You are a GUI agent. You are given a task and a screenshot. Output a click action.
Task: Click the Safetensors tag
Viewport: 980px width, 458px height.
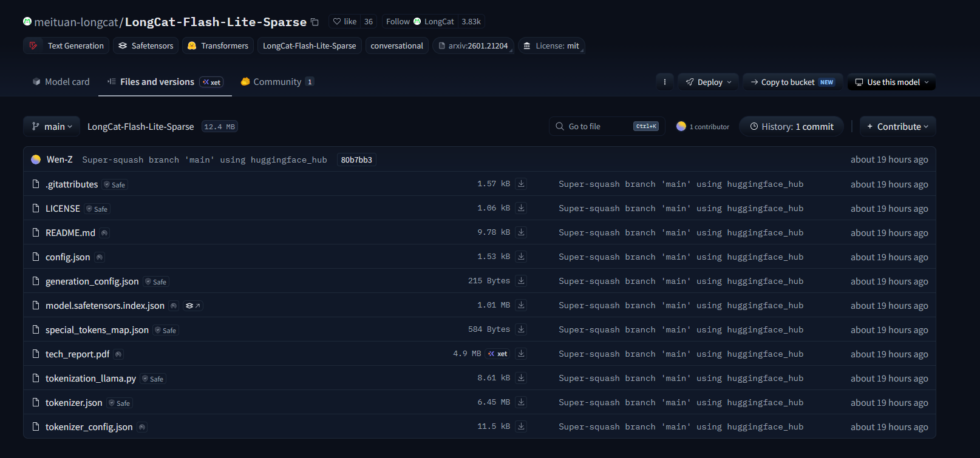pos(146,45)
